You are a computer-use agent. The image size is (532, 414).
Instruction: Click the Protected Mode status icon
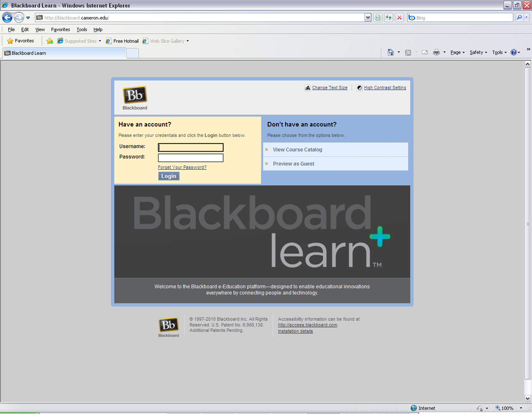[480, 409]
